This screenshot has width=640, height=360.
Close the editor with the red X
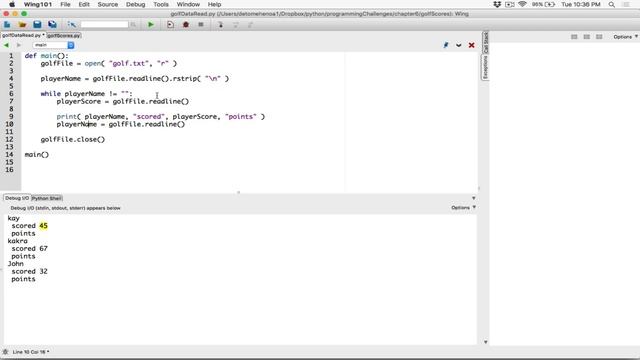pyautogui.click(x=471, y=45)
